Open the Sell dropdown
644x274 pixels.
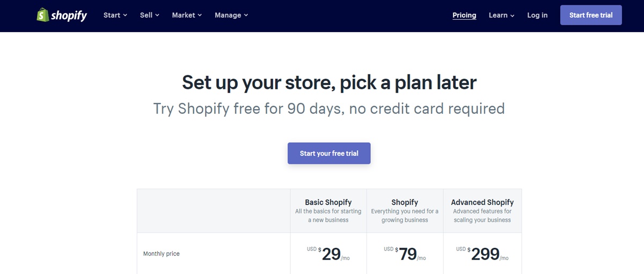click(149, 15)
